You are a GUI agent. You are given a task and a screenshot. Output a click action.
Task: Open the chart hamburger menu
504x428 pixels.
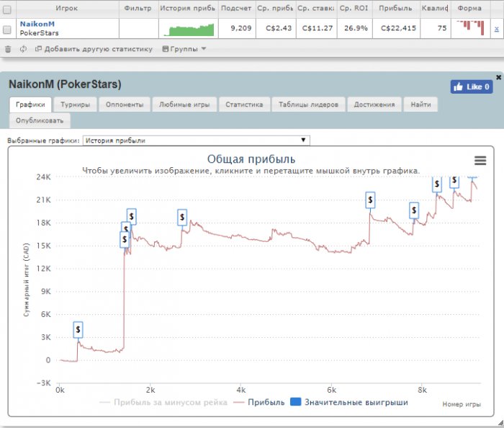coord(480,160)
